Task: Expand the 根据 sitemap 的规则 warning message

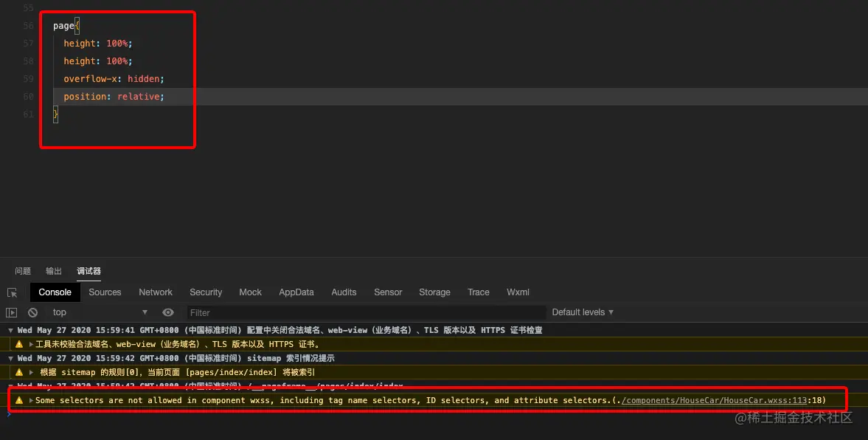Action: tap(31, 372)
